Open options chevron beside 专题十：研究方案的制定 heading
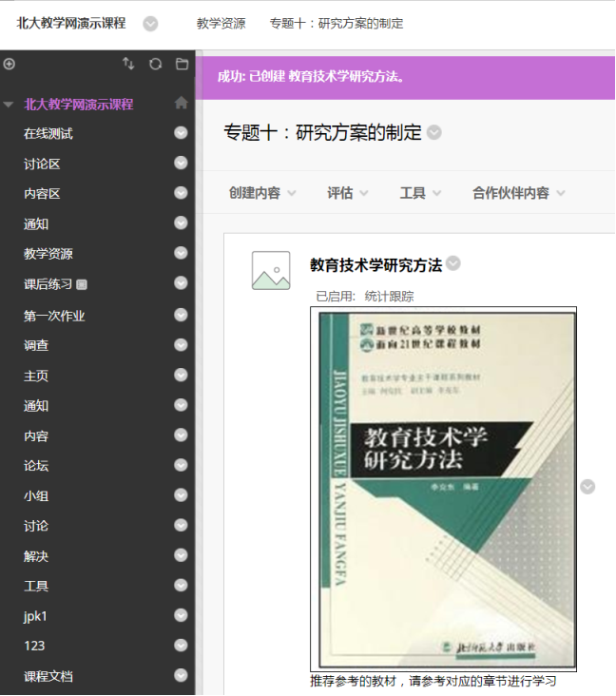This screenshot has width=616, height=696. [x=434, y=132]
